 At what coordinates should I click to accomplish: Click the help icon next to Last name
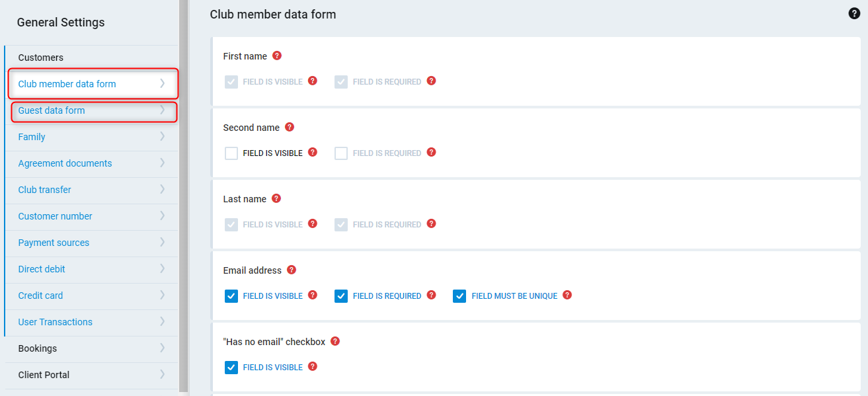tap(276, 198)
